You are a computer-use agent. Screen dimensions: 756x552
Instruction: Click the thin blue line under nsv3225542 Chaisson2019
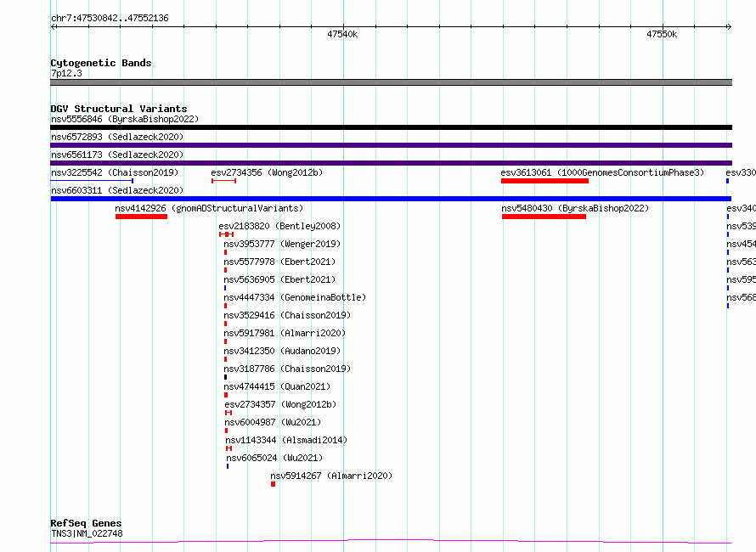click(92, 181)
